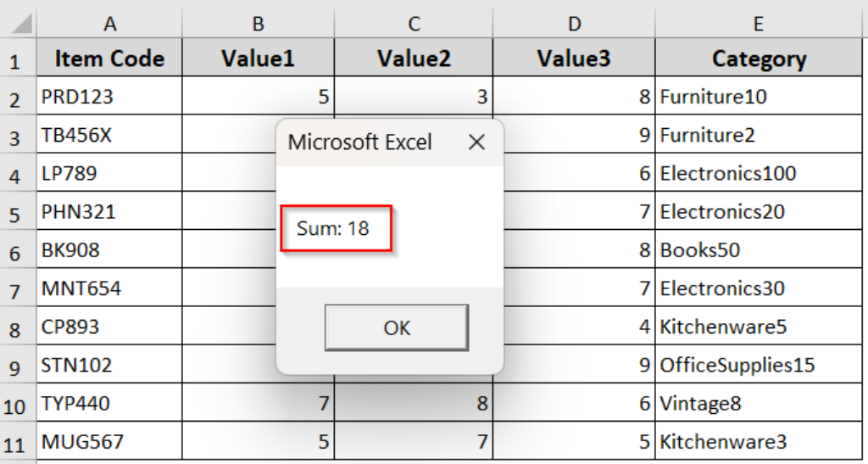Select column A header

tap(109, 23)
